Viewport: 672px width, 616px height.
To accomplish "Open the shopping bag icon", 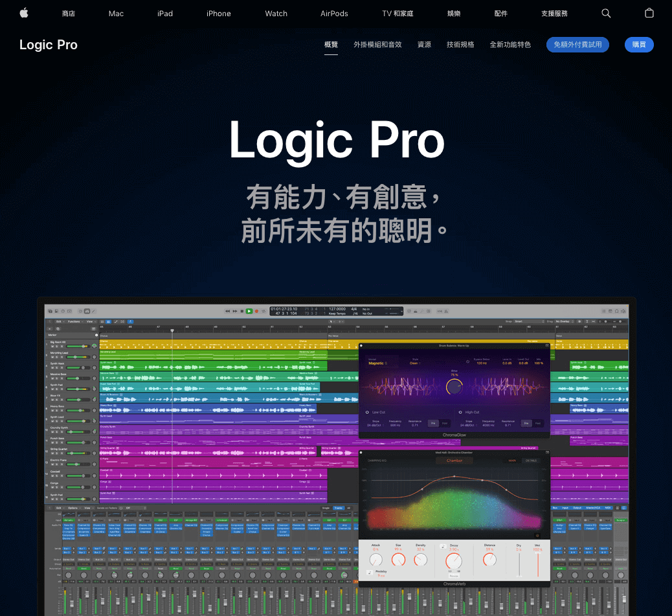I will pyautogui.click(x=649, y=13).
